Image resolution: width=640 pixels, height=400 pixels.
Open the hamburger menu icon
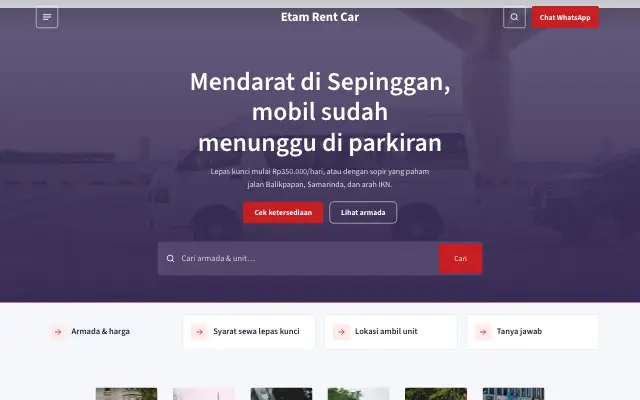pyautogui.click(x=47, y=17)
